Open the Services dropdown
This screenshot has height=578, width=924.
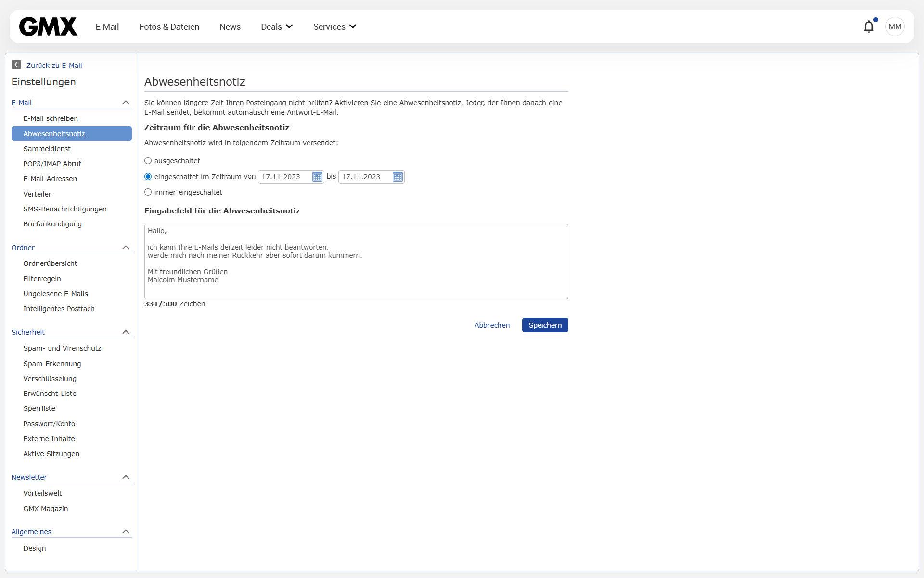334,26
